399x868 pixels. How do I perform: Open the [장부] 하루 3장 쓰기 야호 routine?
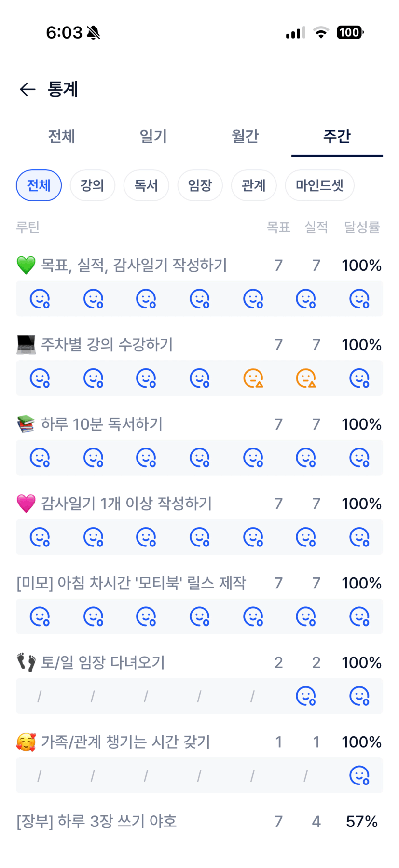click(96, 821)
